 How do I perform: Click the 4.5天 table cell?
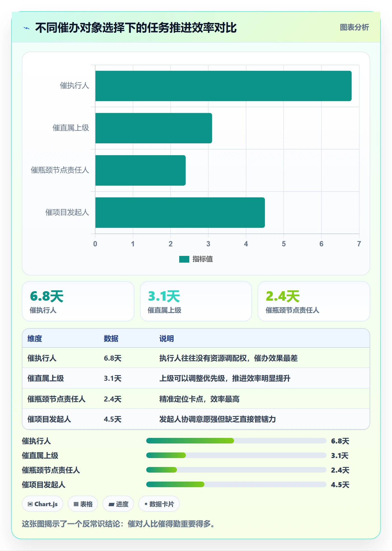pyautogui.click(x=113, y=419)
